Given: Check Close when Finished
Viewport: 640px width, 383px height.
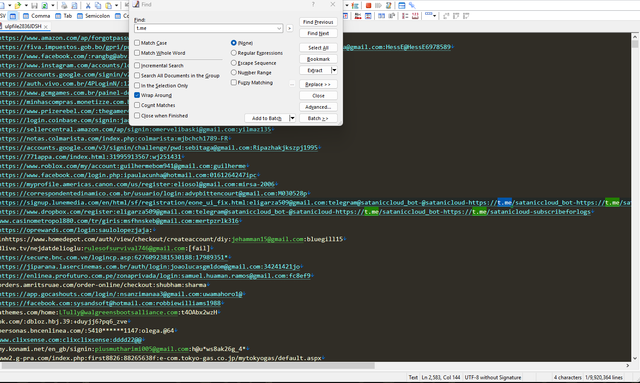Looking at the screenshot, I should click(x=137, y=116).
